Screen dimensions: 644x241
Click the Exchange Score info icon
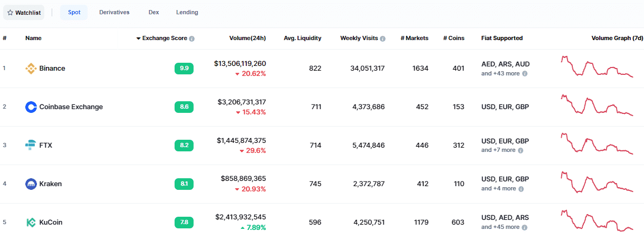(x=192, y=38)
